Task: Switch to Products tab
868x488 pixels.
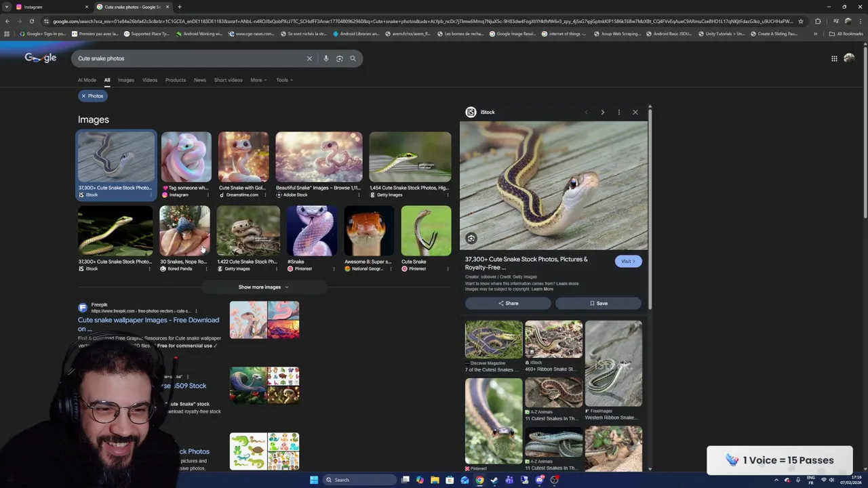Action: 176,80
